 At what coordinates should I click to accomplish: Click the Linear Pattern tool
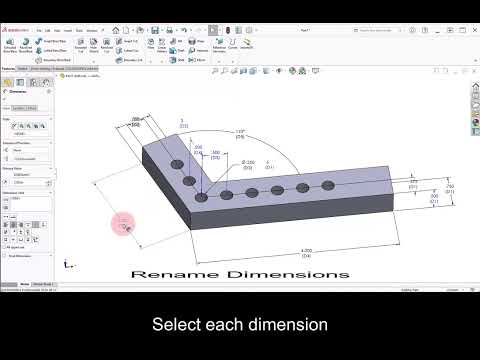tap(162, 45)
